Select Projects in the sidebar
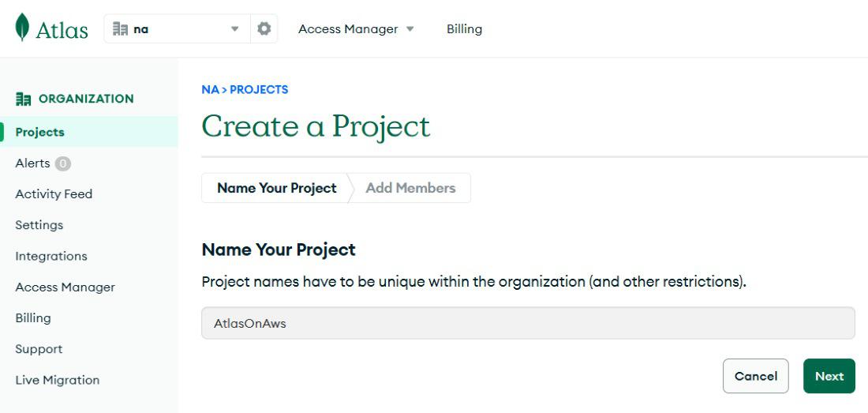Screen dimensions: 868x413 click(40, 132)
